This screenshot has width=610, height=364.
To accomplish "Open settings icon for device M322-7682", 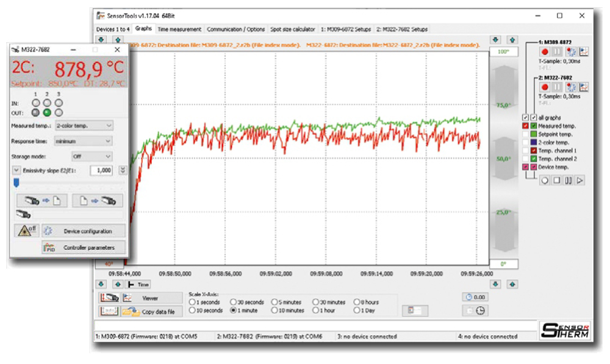I will pos(570,88).
